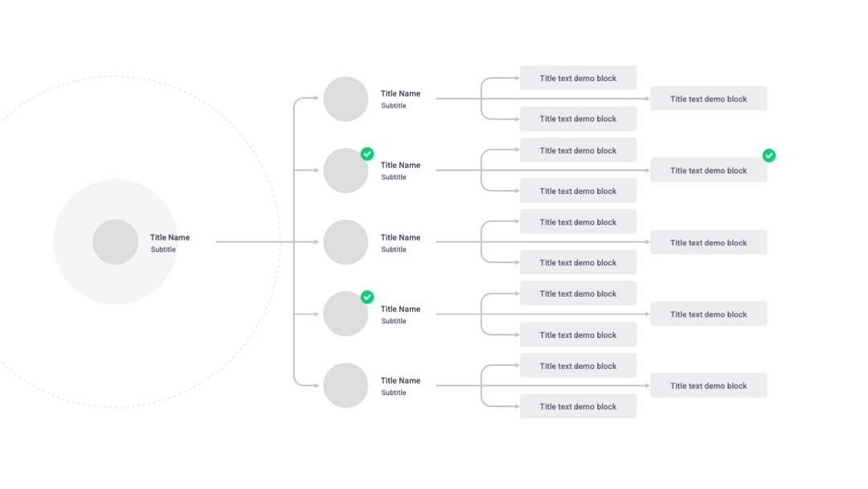Click the first row's Title Name label

[x=400, y=93]
